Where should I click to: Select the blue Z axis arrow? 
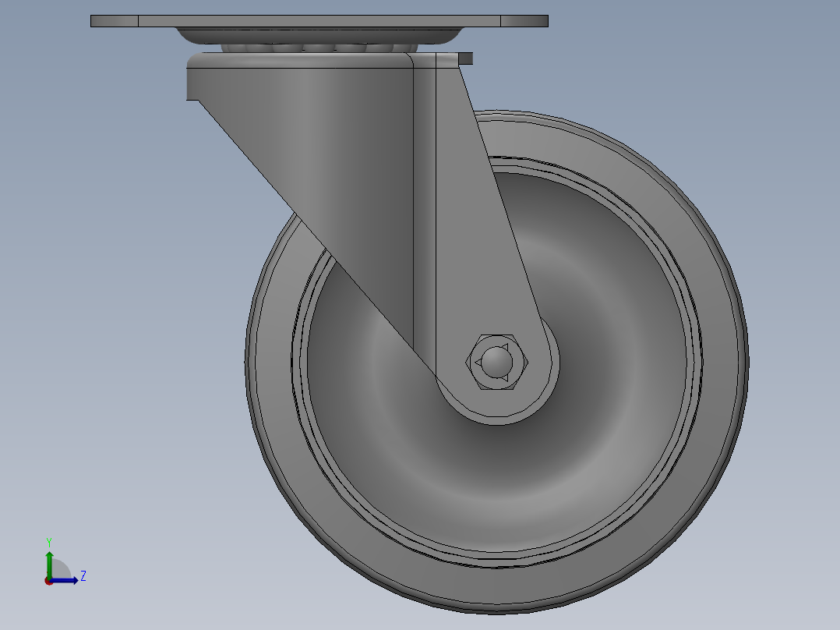[64, 580]
